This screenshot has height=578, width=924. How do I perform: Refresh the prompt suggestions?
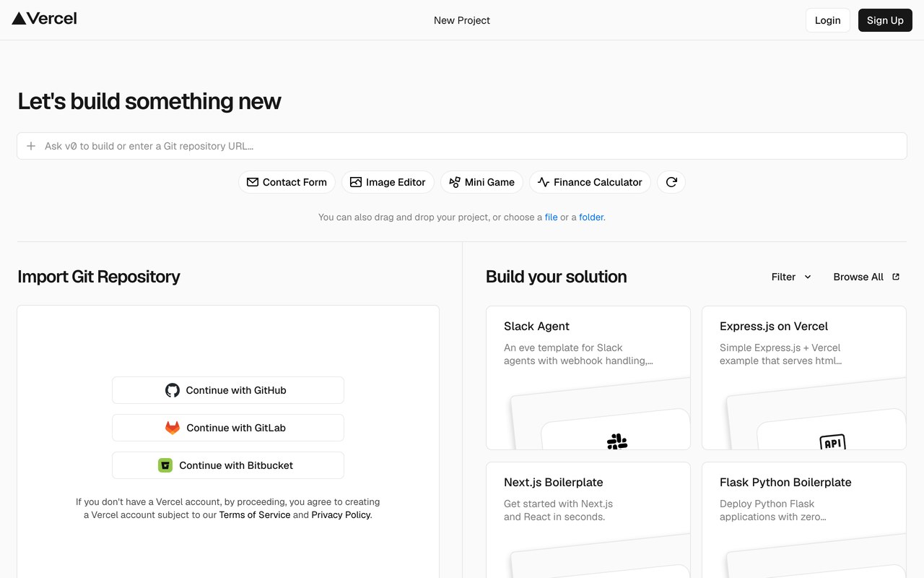[x=671, y=182]
